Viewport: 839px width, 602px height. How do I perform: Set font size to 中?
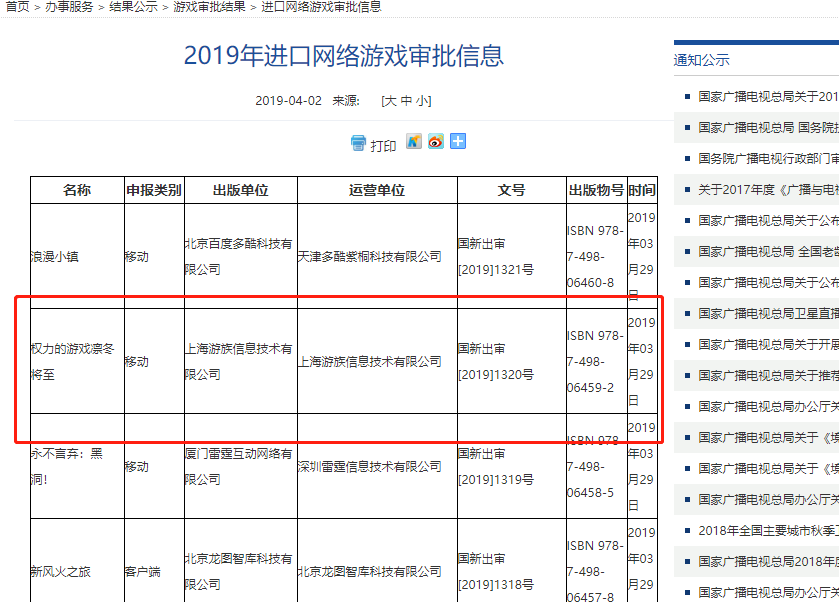coord(406,101)
